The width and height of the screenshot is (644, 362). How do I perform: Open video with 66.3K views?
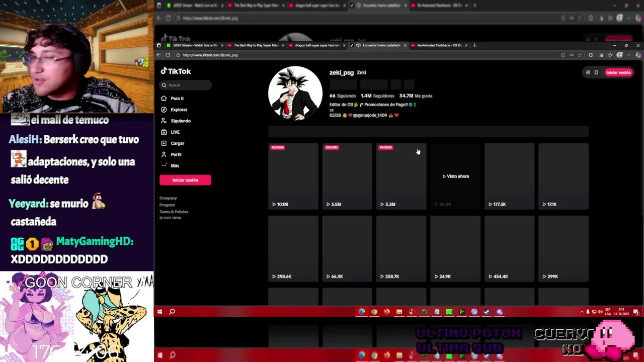tap(347, 248)
